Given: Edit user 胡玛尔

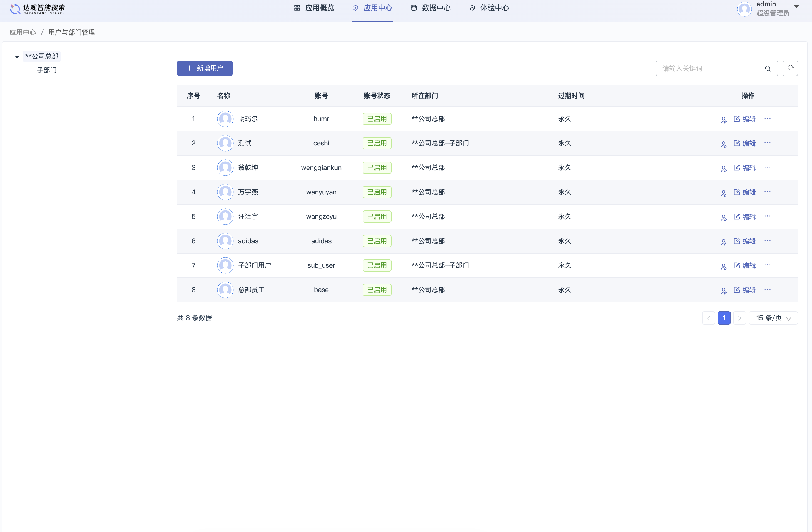Looking at the screenshot, I should (744, 119).
